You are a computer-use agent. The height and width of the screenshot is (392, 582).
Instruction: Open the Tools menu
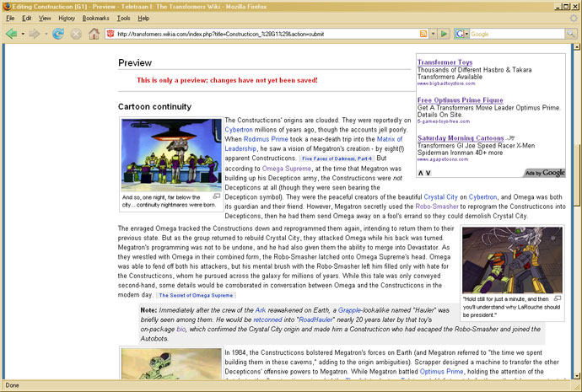[124, 19]
